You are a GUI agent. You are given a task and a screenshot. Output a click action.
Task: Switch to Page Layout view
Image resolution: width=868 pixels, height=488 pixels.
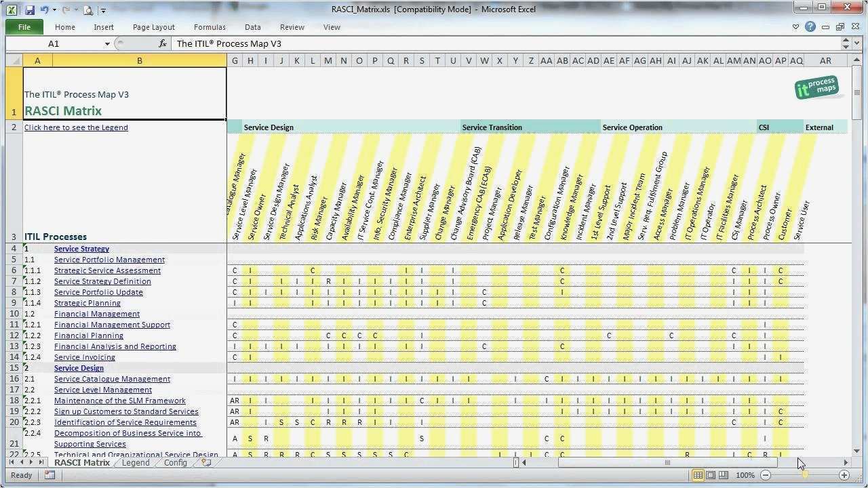coord(711,475)
